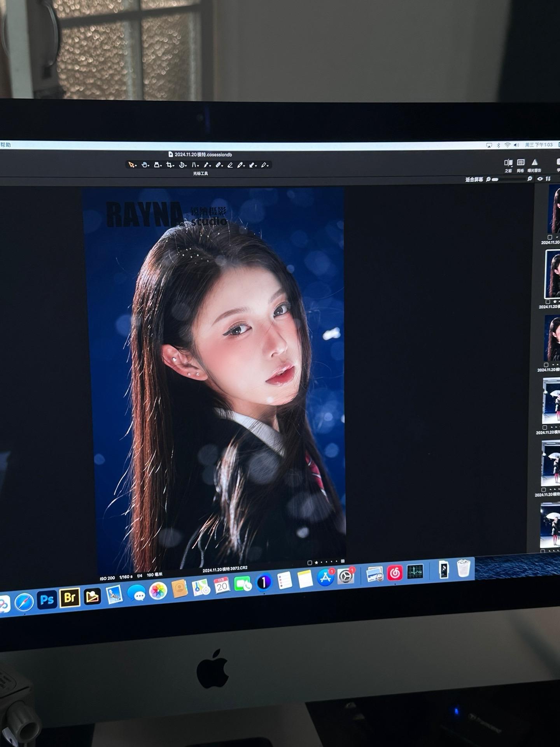This screenshot has width=560, height=747.
Task: Open Calendar from the Dock
Action: [x=222, y=585]
